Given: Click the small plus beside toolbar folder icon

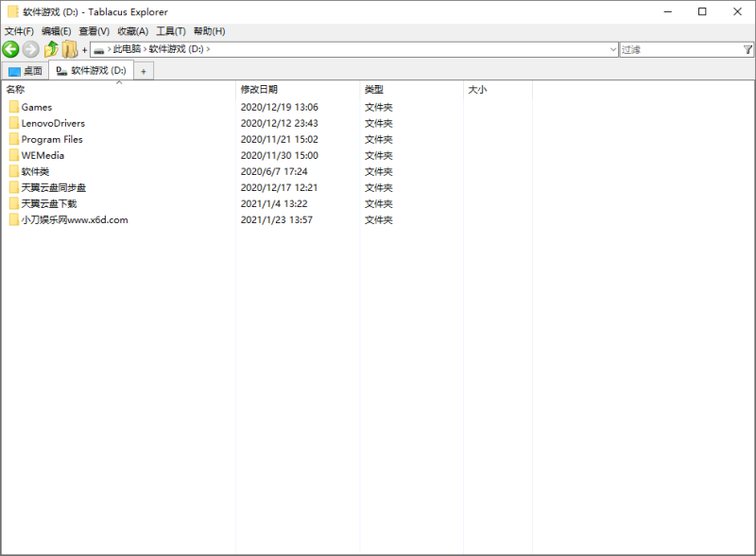Looking at the screenshot, I should (84, 50).
